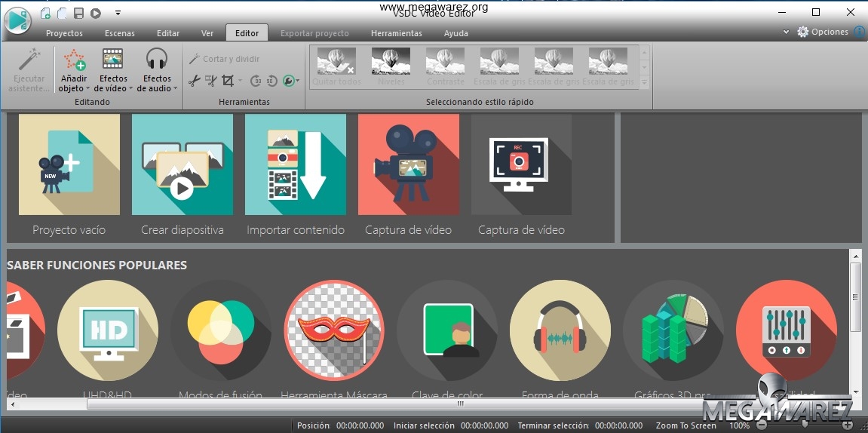The width and height of the screenshot is (868, 433).
Task: Expand the crop tool dropdown arrow
Action: tap(241, 81)
